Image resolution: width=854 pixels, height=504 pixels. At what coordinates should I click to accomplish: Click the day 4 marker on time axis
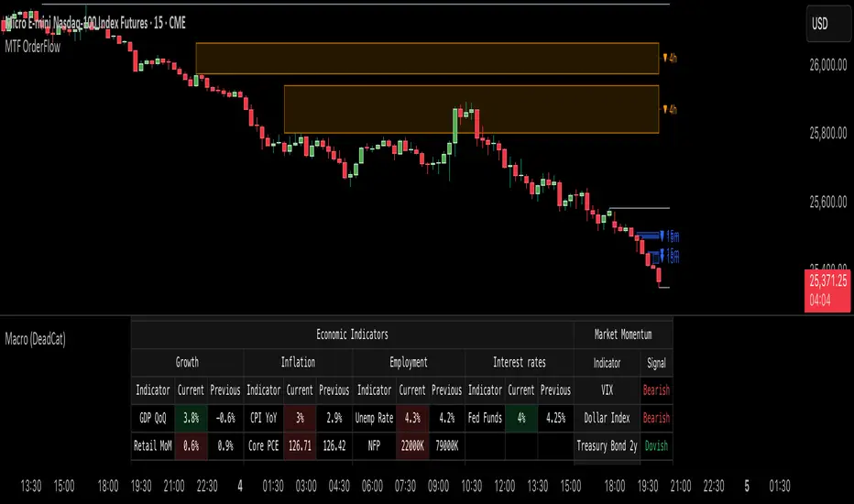pos(240,486)
